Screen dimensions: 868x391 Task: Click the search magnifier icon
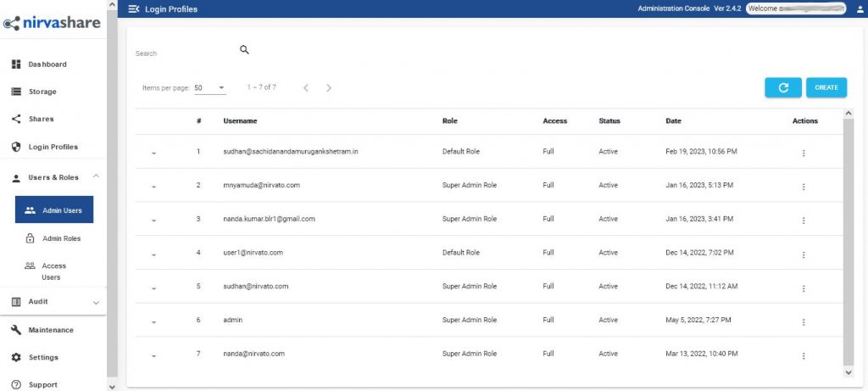click(244, 50)
